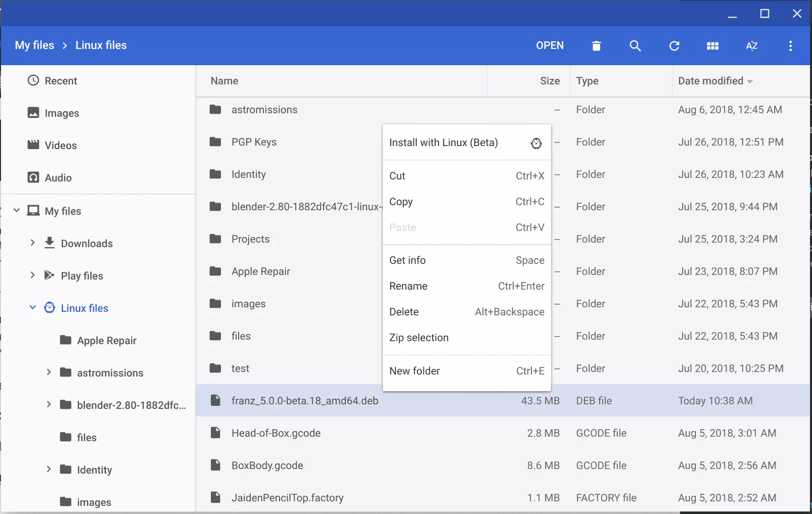
Task: Click the Projects folder icon
Action: tap(215, 239)
